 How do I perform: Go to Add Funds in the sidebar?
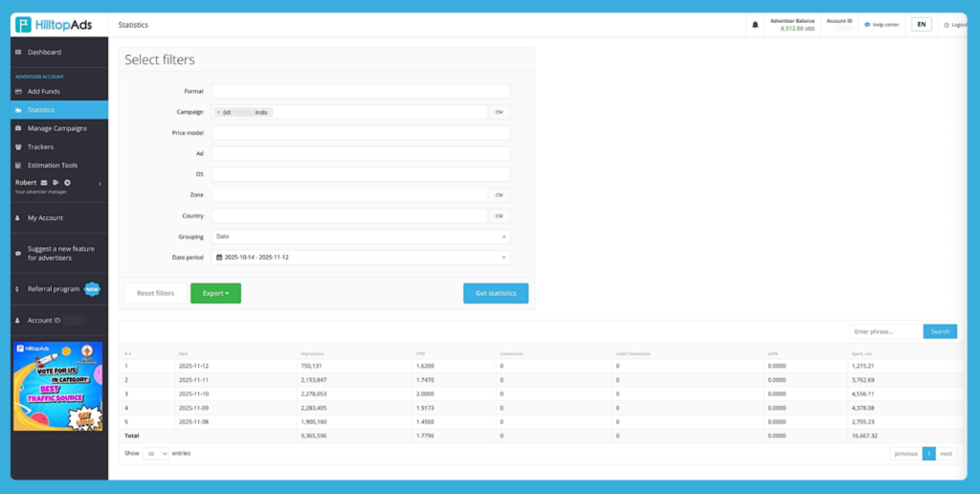[43, 91]
